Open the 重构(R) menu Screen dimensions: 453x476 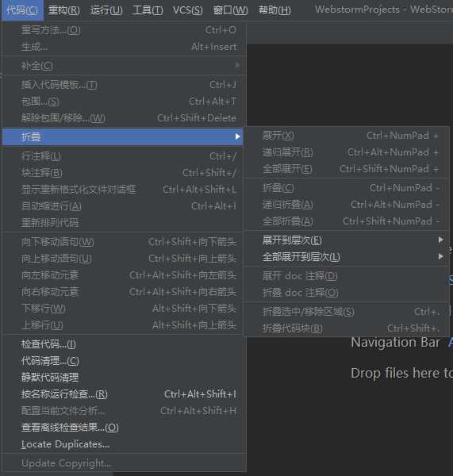tap(64, 10)
